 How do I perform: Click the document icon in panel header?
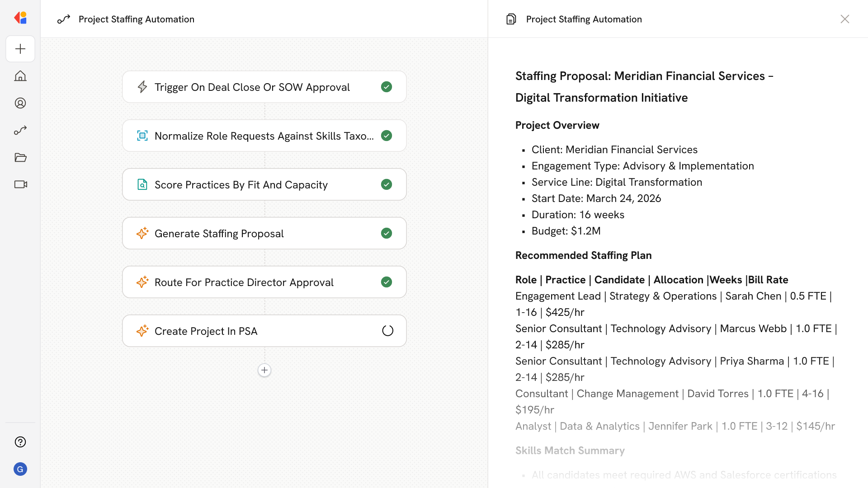tap(511, 19)
